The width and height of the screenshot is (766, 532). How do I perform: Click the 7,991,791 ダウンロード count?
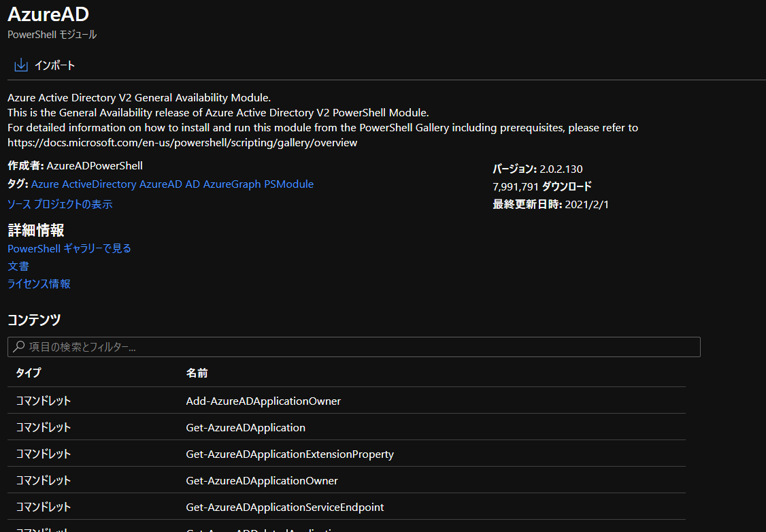[542, 186]
